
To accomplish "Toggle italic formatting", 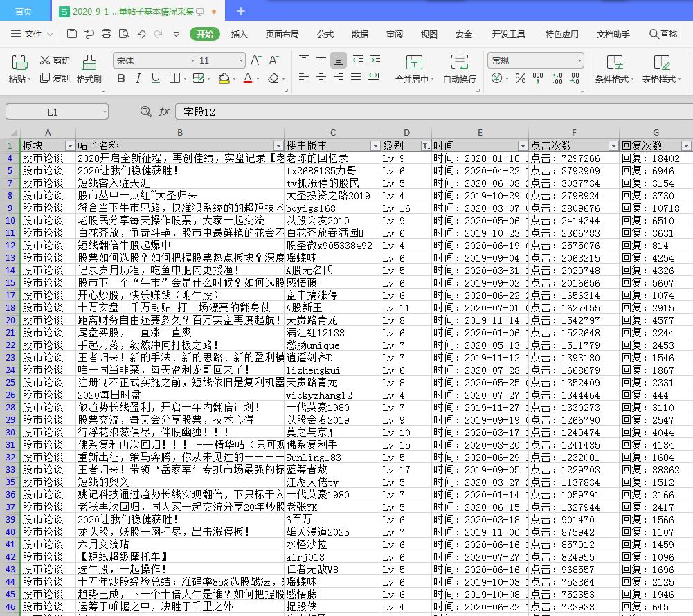I will click(138, 79).
